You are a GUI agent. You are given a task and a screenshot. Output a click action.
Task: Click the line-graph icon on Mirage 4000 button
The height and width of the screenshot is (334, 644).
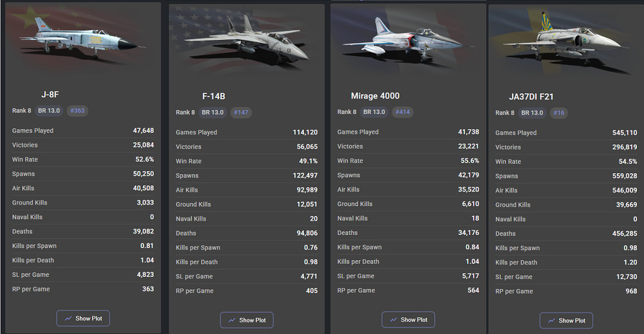(393, 320)
